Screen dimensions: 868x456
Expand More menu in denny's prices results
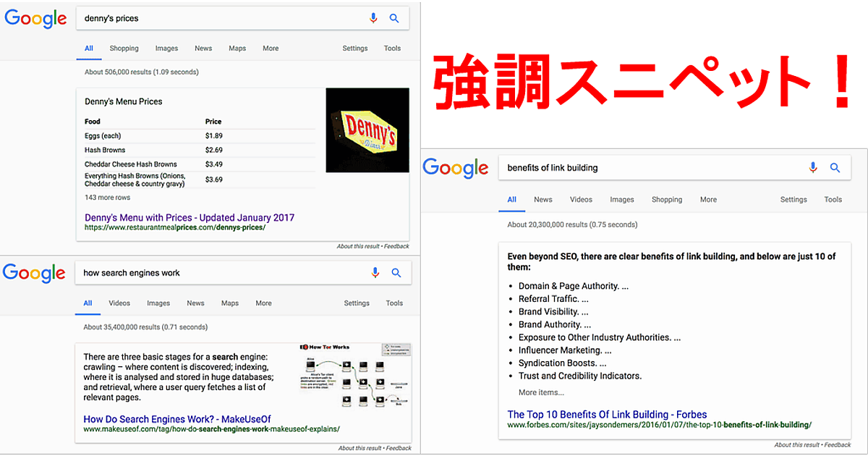(x=271, y=48)
